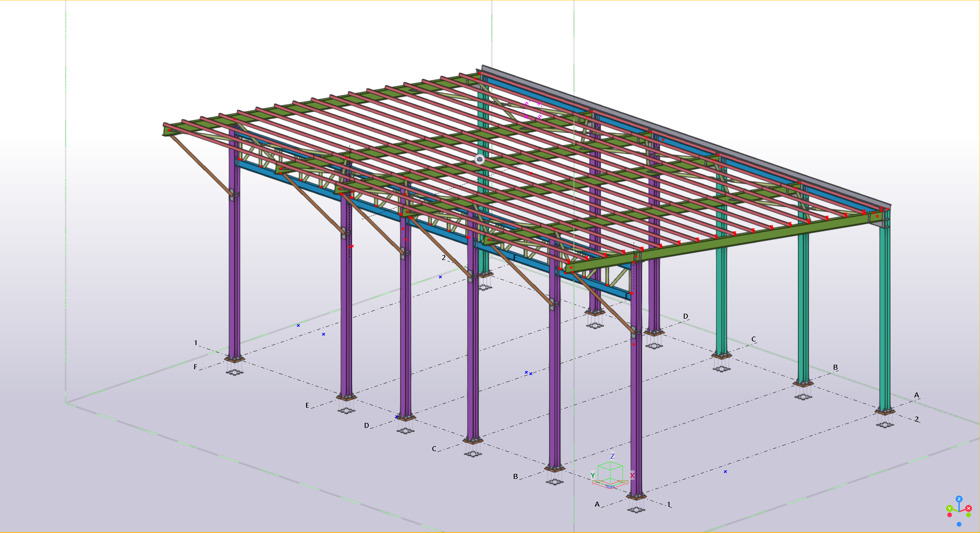The width and height of the screenshot is (980, 533).
Task: Select grid label 1 at left corner
Action: pos(196,343)
